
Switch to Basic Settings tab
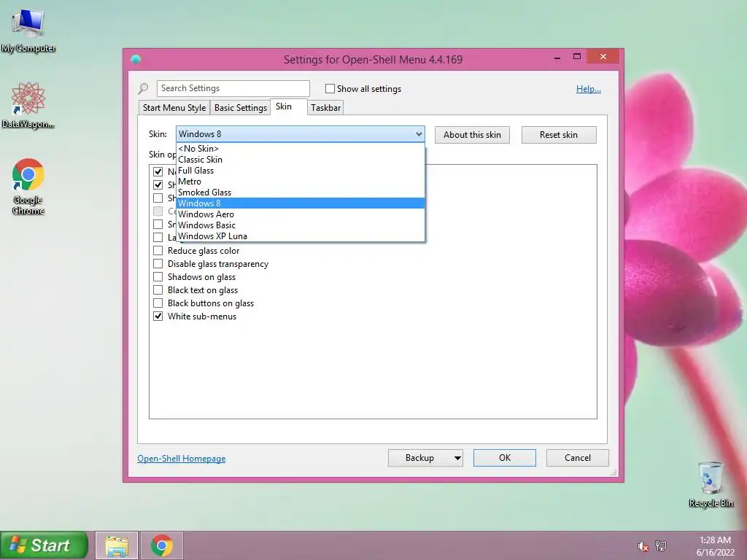click(x=241, y=108)
